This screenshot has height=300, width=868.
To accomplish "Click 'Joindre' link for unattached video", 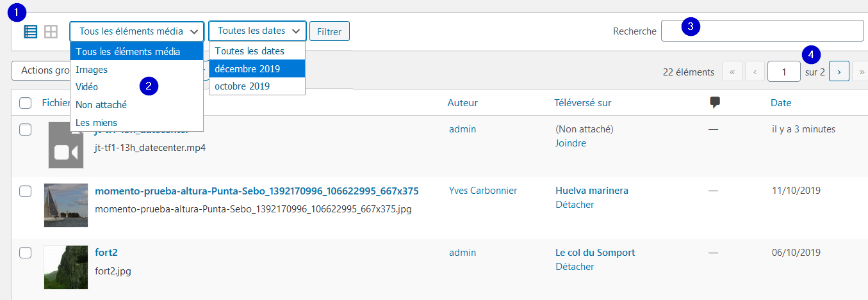I will tap(571, 143).
